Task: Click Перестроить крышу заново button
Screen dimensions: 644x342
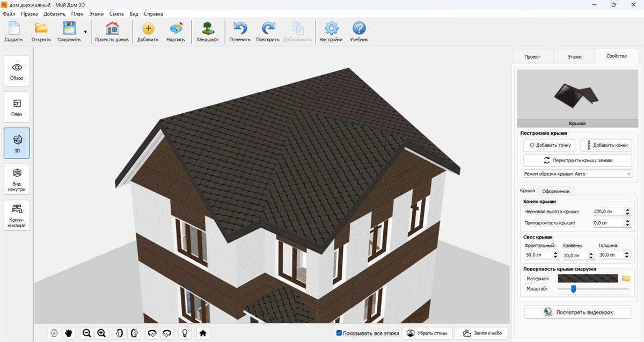Action: click(577, 160)
